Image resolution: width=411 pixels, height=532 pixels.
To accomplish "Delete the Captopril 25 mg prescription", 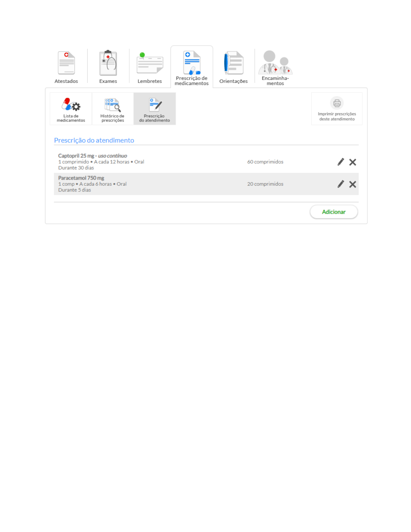I will (353, 162).
